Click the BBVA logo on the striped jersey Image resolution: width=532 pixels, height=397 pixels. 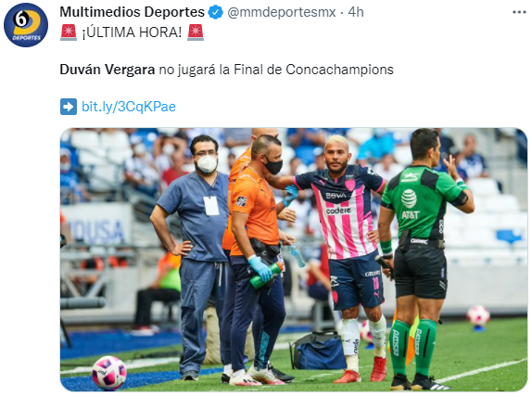tap(336, 196)
